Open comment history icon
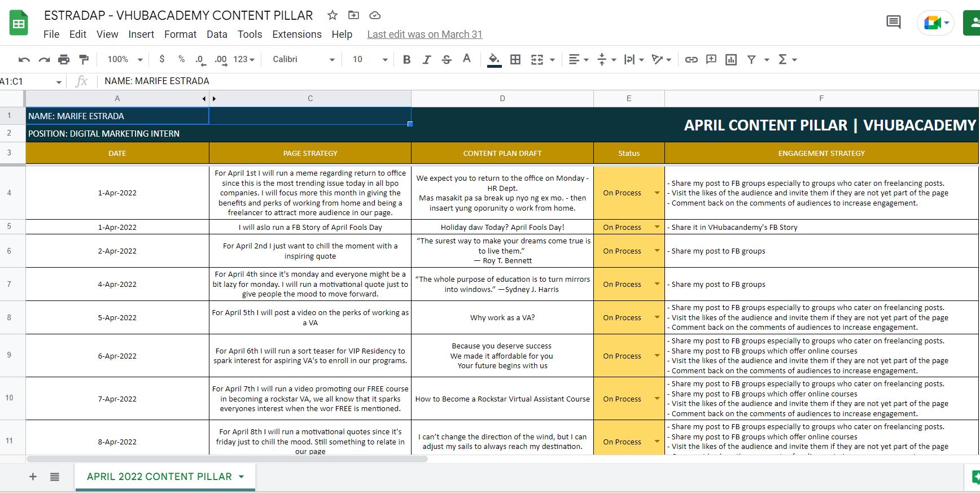This screenshot has width=980, height=493. pos(893,23)
